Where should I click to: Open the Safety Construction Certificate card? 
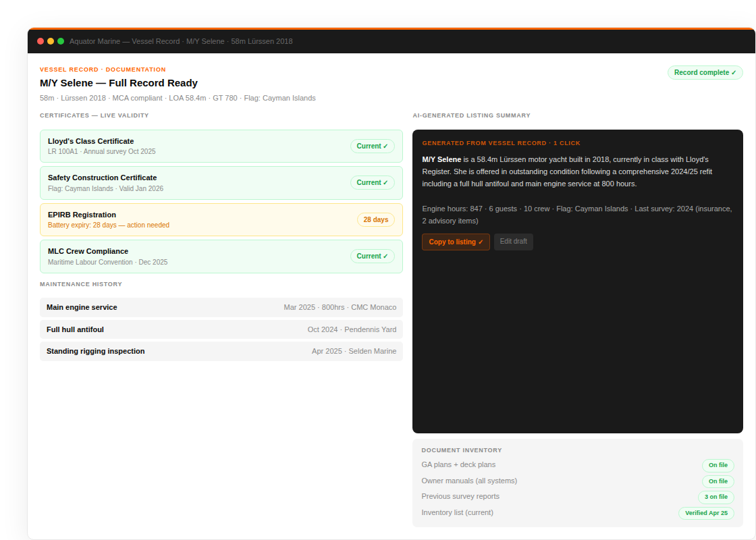coord(221,183)
